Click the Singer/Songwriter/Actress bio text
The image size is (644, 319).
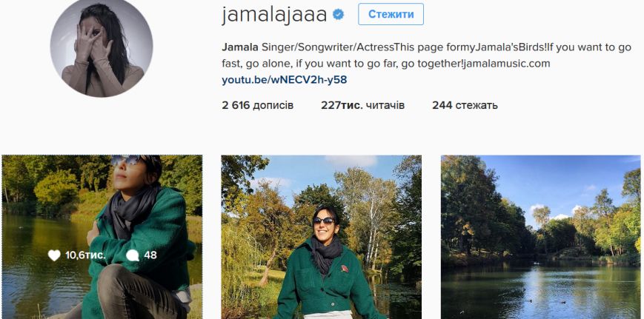pyautogui.click(x=328, y=47)
